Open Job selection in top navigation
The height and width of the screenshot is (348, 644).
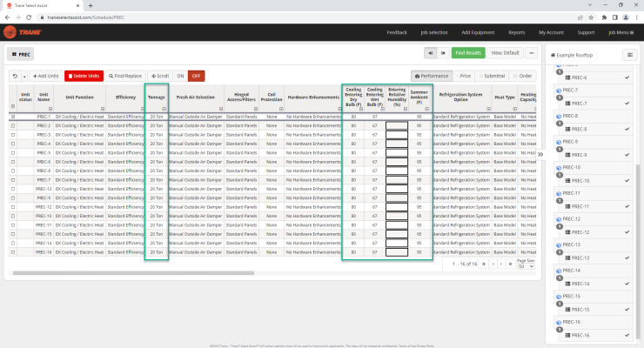[x=433, y=32]
